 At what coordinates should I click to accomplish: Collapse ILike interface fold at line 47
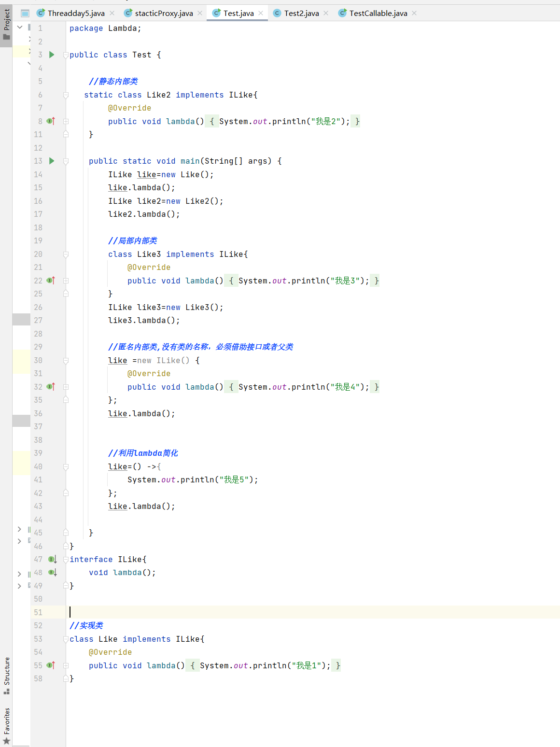tap(66, 560)
